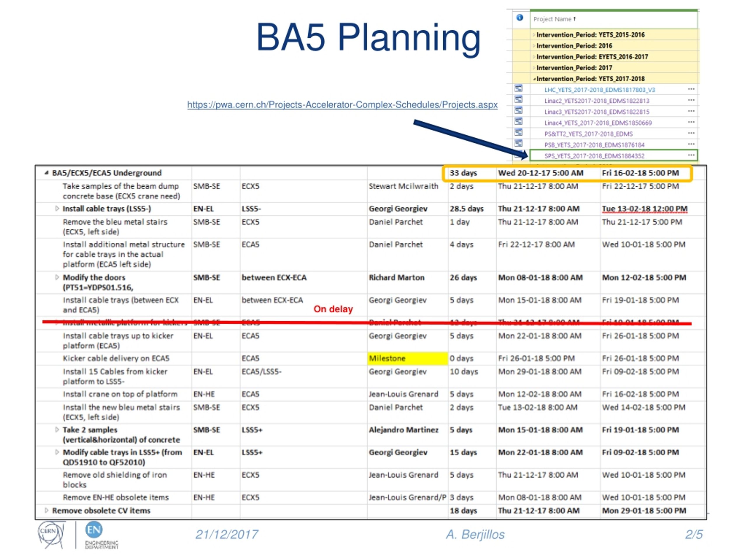The height and width of the screenshot is (560, 747).
Task: Click the On delay red label
Action: pyautogui.click(x=333, y=309)
